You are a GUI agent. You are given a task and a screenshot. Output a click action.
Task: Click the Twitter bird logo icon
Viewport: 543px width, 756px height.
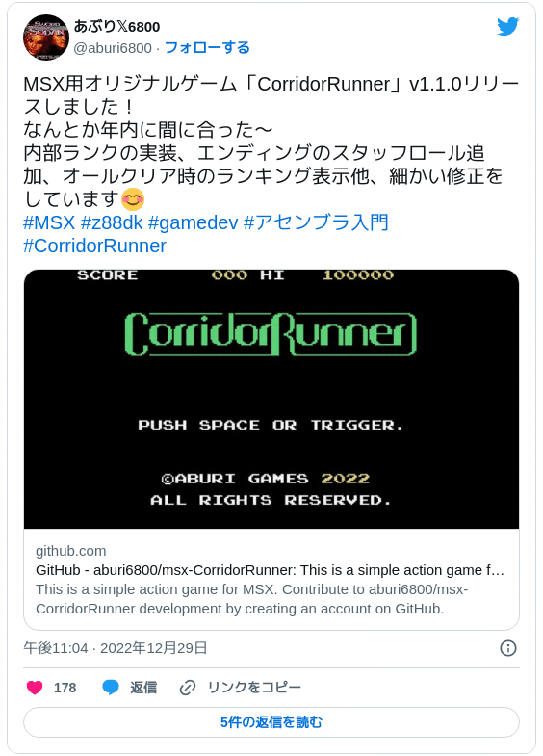[507, 27]
